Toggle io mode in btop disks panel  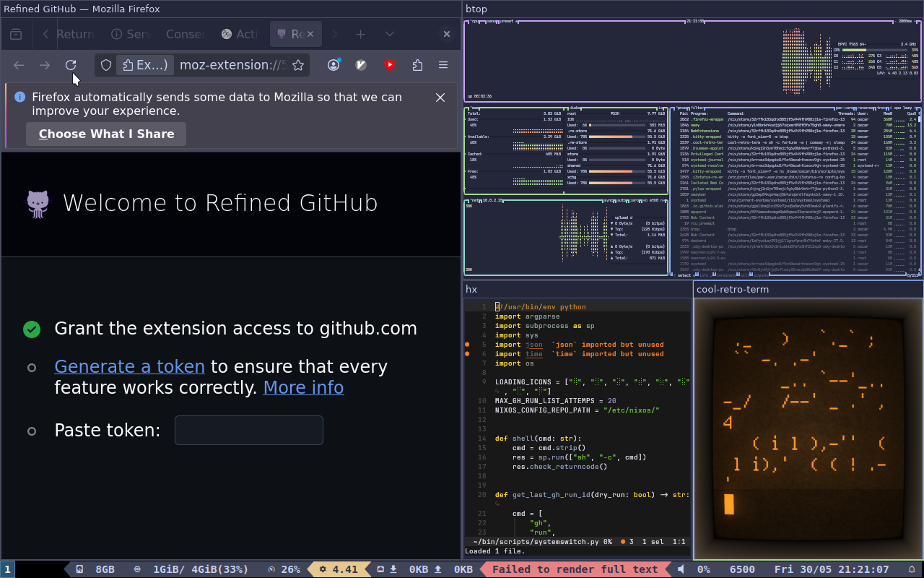661,108
